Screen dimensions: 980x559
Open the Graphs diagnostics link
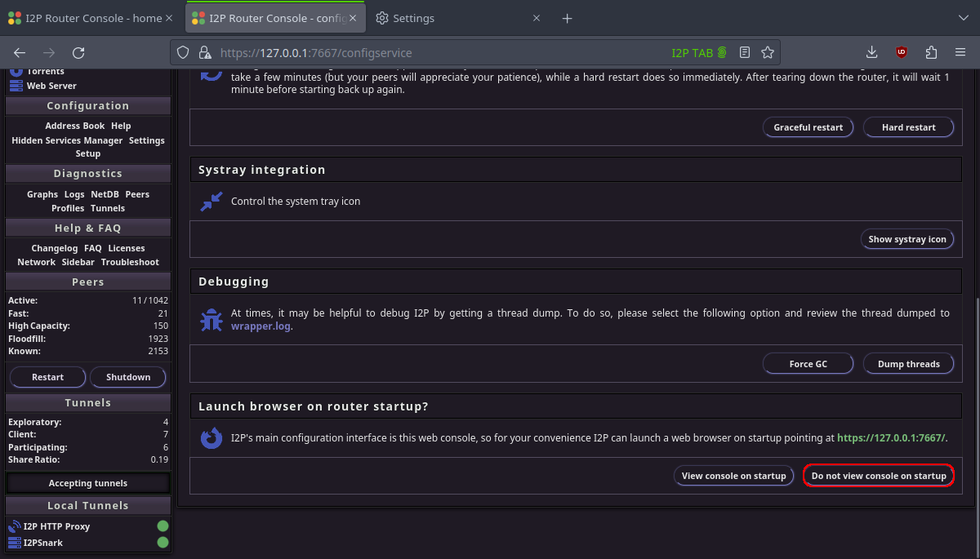coord(42,194)
